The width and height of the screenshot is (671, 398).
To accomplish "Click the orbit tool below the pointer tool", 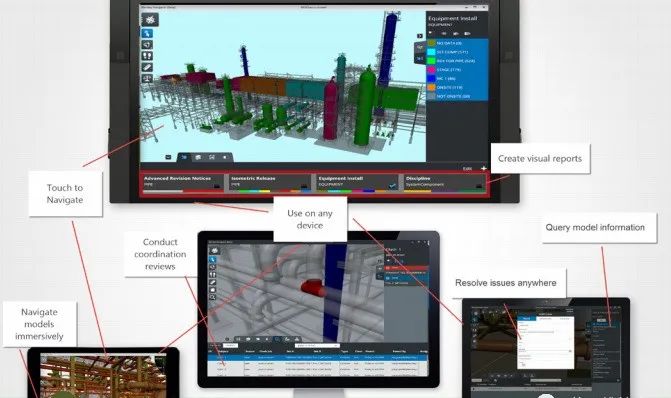I will [147, 45].
